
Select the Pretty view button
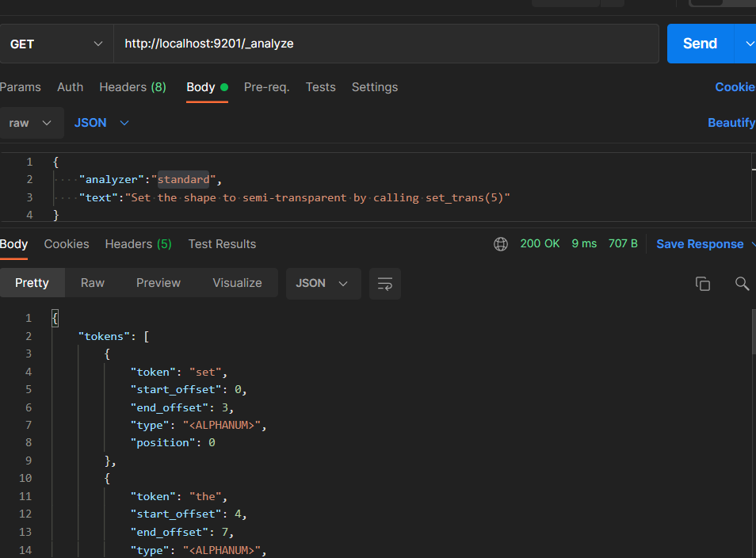coord(32,283)
